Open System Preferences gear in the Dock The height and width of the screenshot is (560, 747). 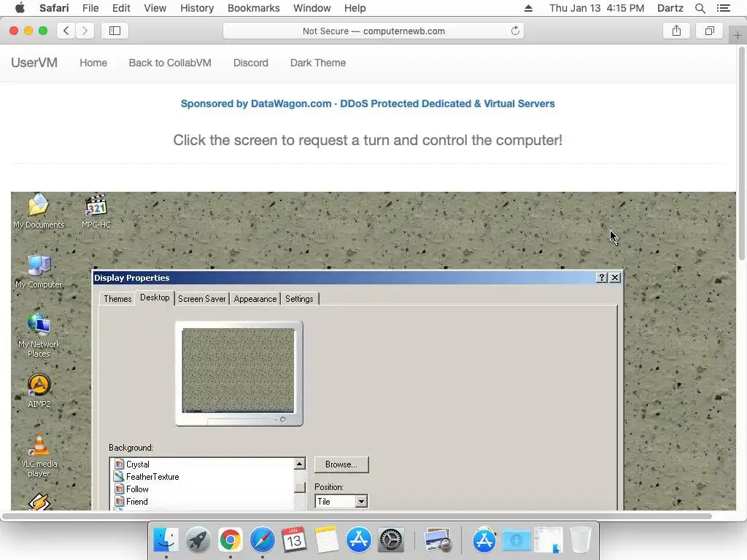point(391,540)
